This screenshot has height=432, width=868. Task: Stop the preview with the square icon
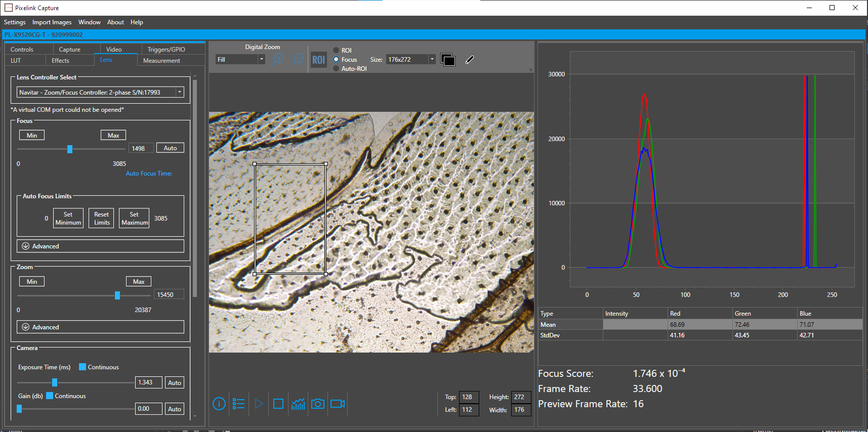point(278,404)
